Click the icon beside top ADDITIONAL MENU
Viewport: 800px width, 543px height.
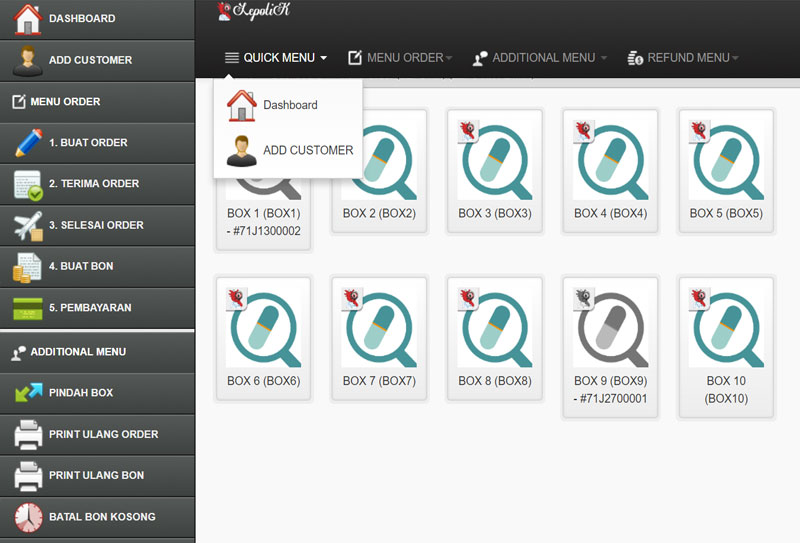[x=480, y=58]
